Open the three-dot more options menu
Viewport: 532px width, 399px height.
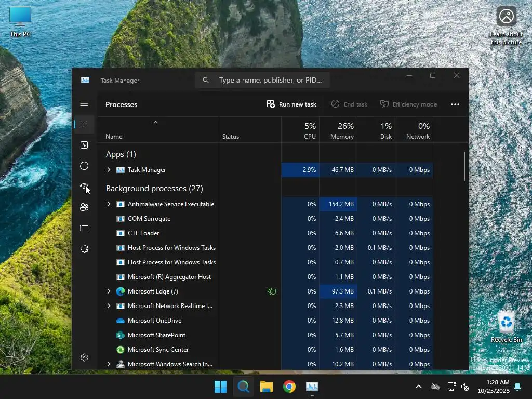455,104
